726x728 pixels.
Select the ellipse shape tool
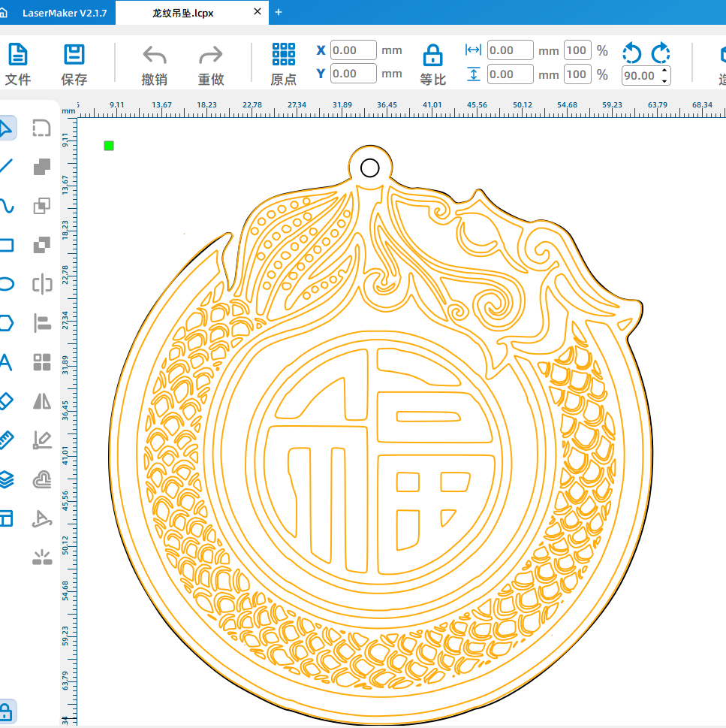pyautogui.click(x=5, y=284)
